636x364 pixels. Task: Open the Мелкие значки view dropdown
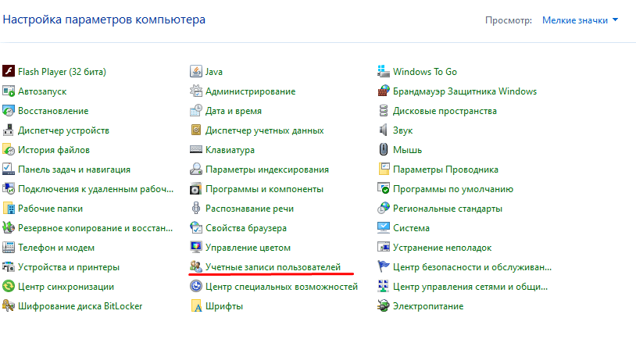(x=580, y=20)
